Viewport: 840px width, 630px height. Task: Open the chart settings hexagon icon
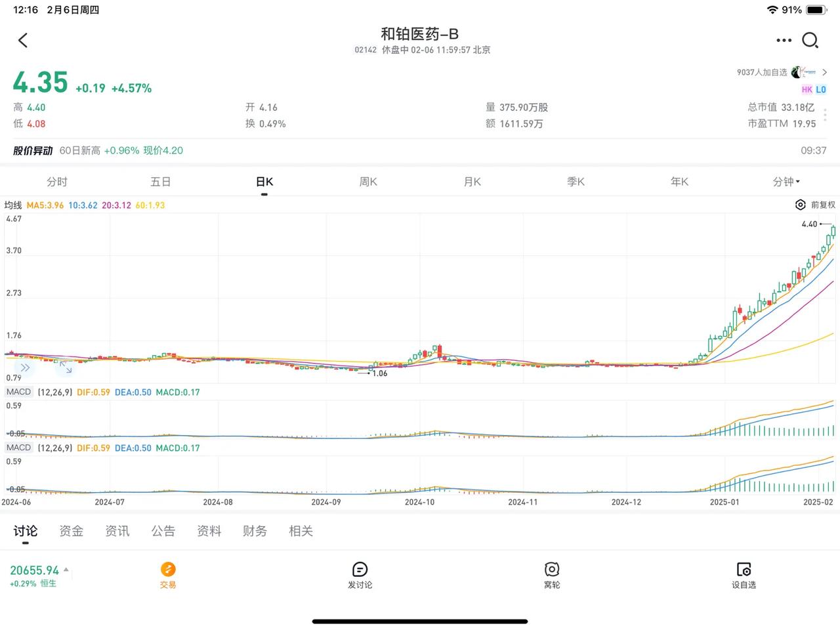click(800, 205)
